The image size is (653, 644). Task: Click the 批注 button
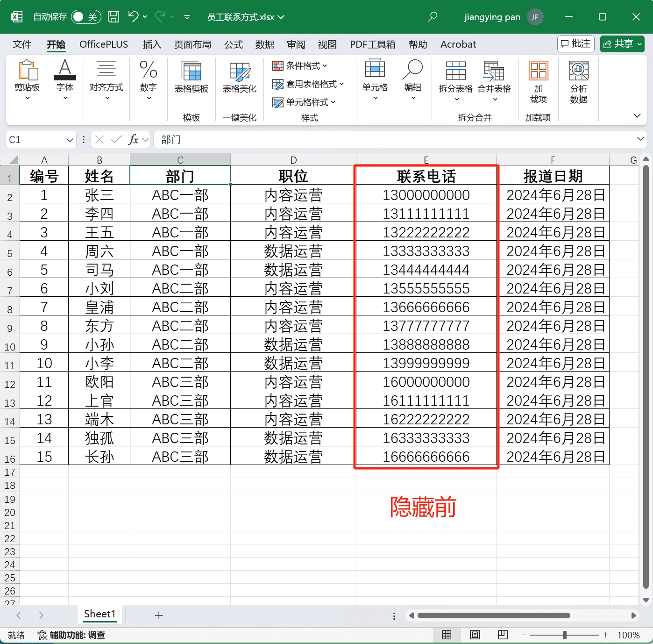(575, 43)
